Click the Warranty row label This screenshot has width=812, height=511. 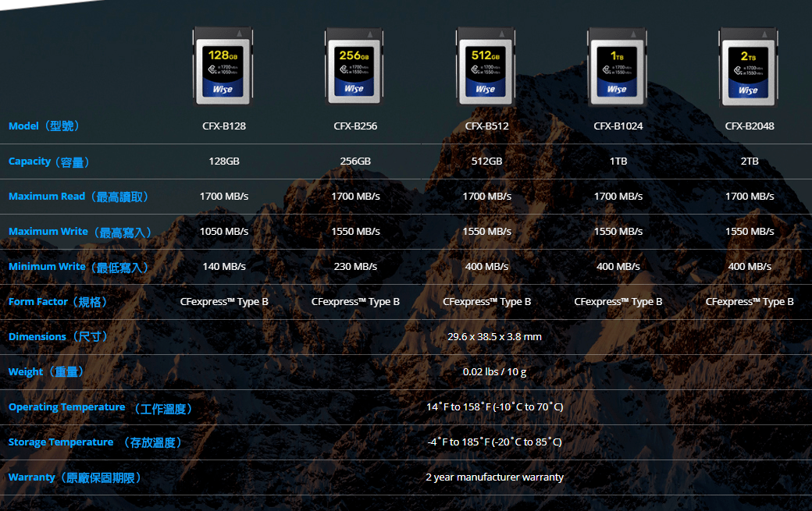pos(74,477)
